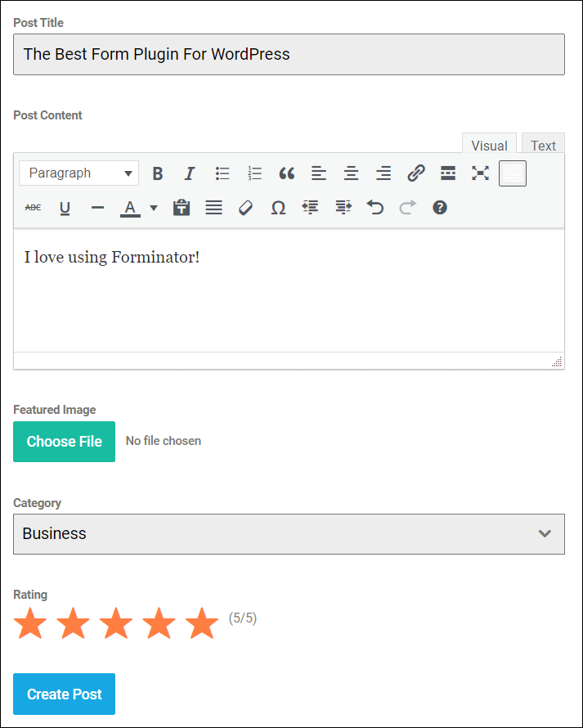Switch to the Visual tab
583x728 pixels.
[x=489, y=145]
